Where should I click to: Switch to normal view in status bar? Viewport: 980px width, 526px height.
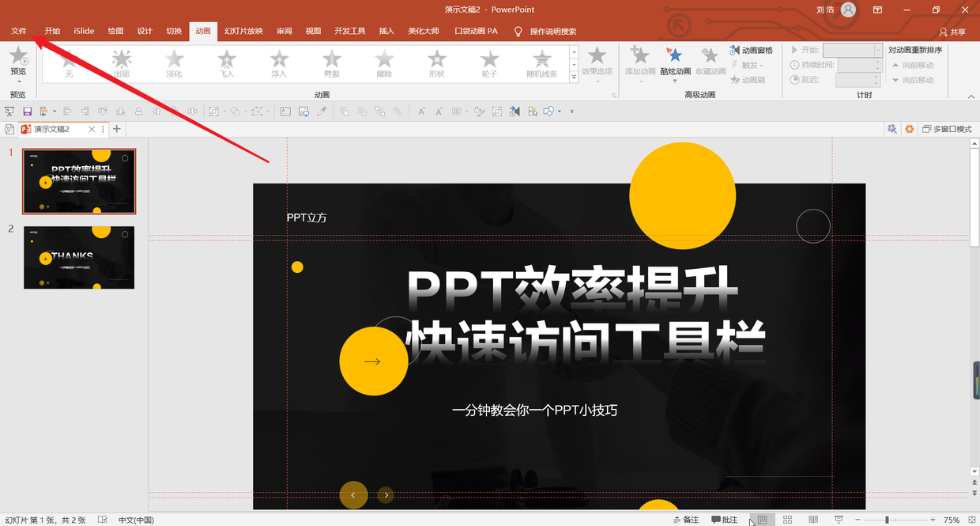pyautogui.click(x=762, y=520)
